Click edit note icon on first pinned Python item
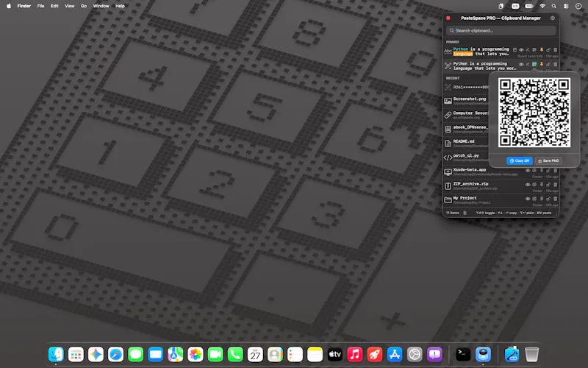The height and width of the screenshot is (368, 588). click(515, 49)
